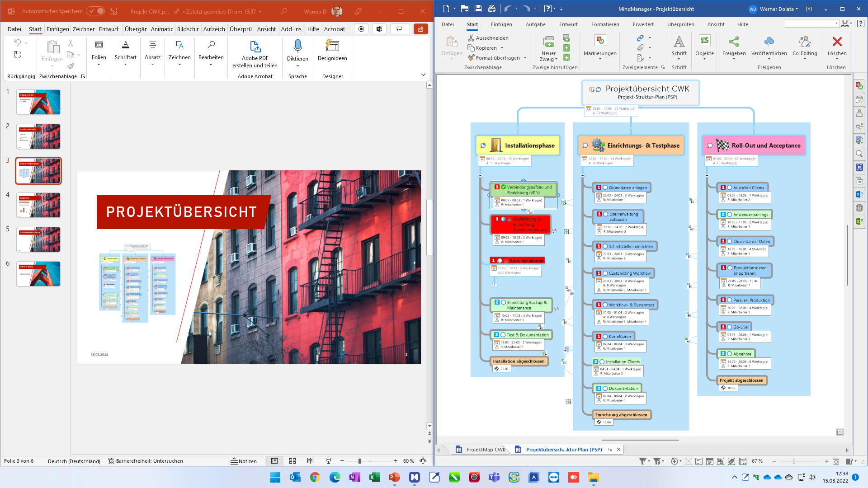Viewport: 868px width, 488px height.
Task: Open Aufgabe tab in MindManager
Action: point(535,24)
